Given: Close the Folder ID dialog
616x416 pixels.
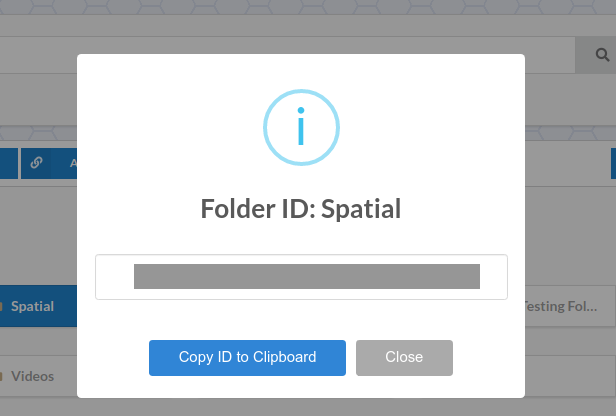Looking at the screenshot, I should [404, 357].
